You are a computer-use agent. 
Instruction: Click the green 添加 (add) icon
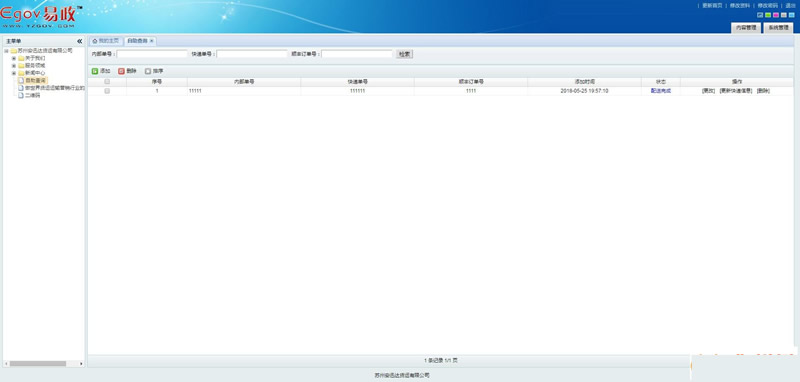(x=95, y=71)
